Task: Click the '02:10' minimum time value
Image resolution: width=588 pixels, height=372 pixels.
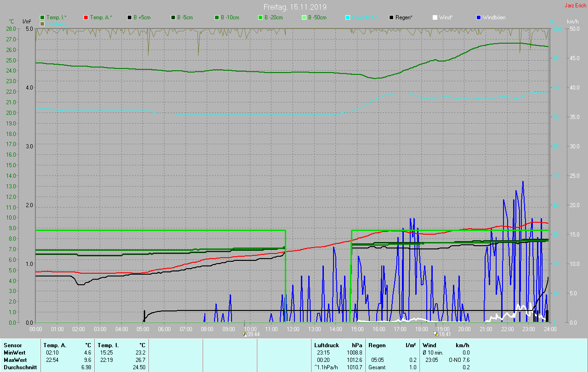Action: pyautogui.click(x=52, y=353)
